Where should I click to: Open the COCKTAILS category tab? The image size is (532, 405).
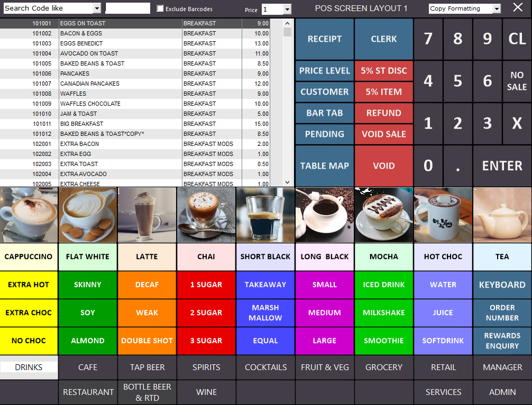(x=265, y=367)
